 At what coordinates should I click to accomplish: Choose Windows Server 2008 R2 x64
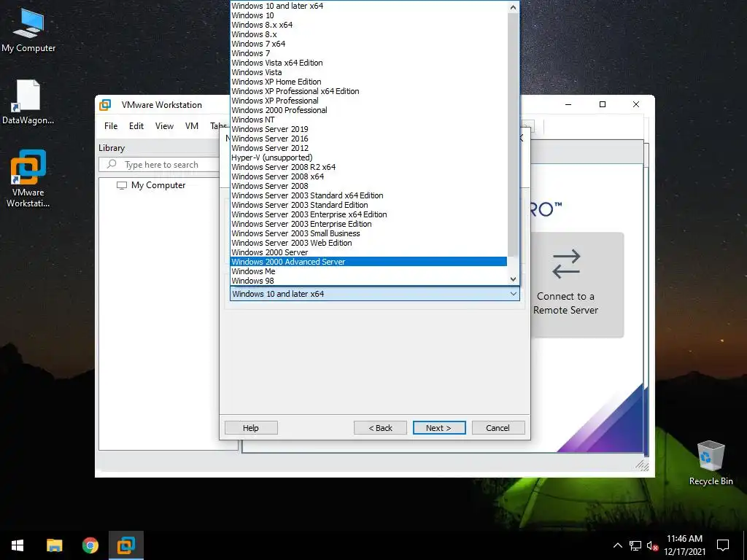[368, 167]
